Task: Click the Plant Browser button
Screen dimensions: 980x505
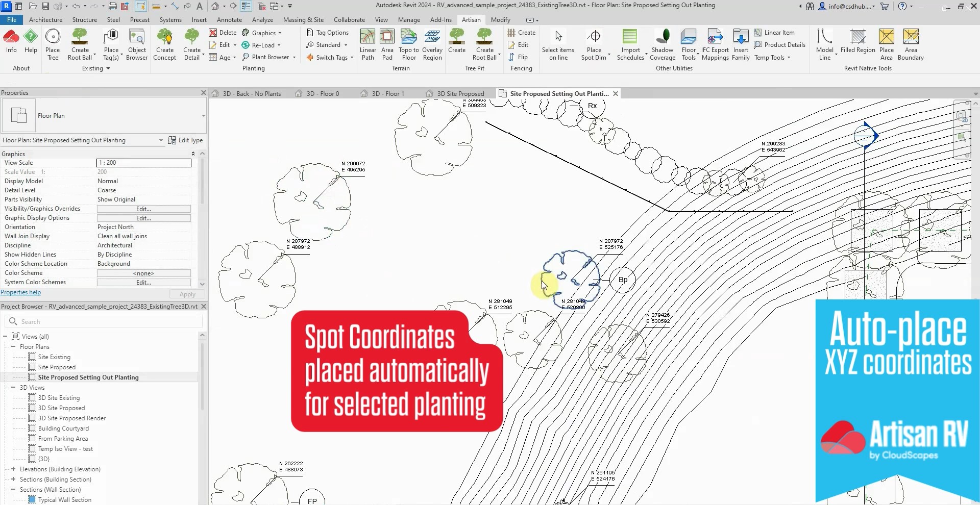Action: click(x=268, y=57)
